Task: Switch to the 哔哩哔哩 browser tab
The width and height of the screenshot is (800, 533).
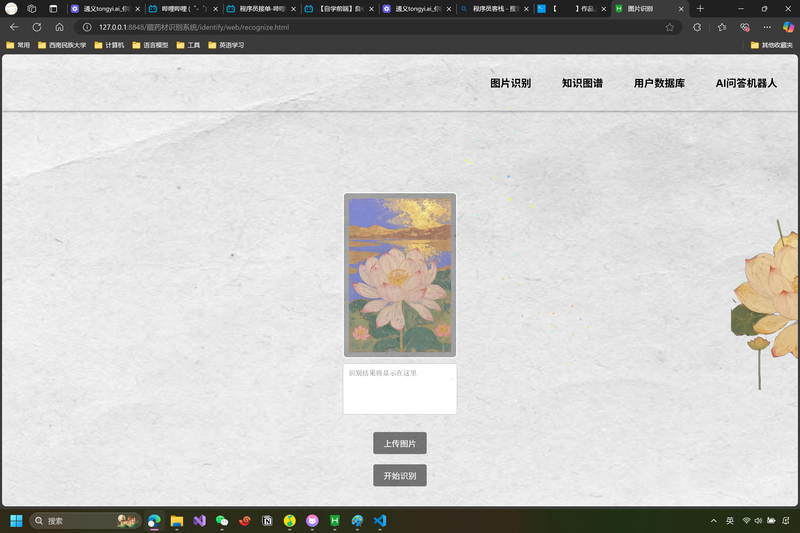Action: tap(184, 9)
